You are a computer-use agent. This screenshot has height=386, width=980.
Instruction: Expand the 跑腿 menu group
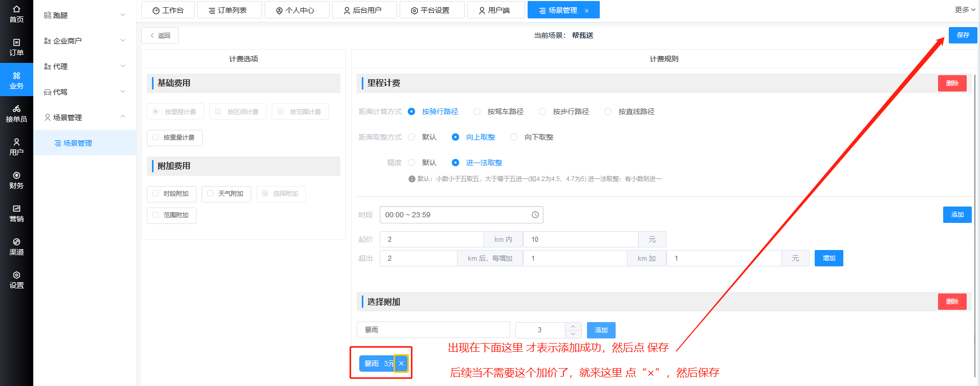(85, 15)
